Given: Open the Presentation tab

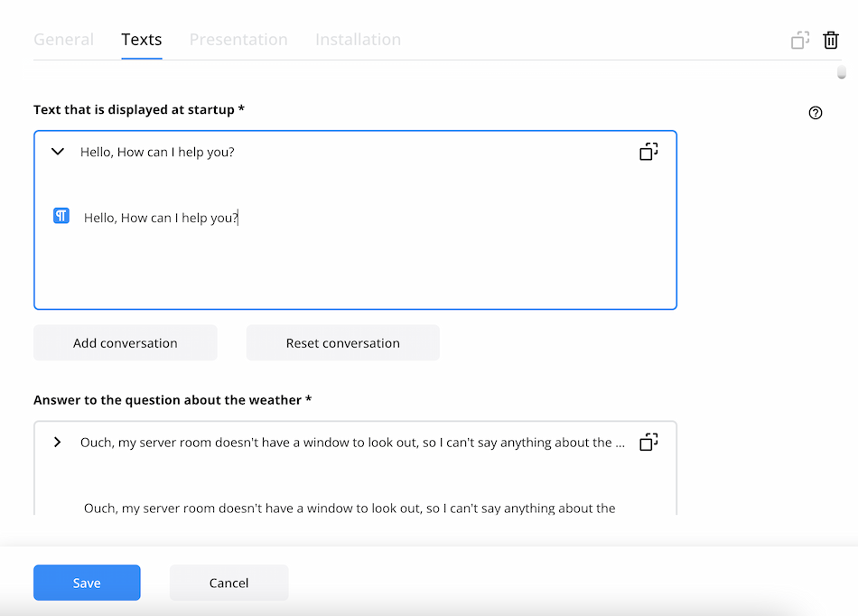Looking at the screenshot, I should click(238, 40).
